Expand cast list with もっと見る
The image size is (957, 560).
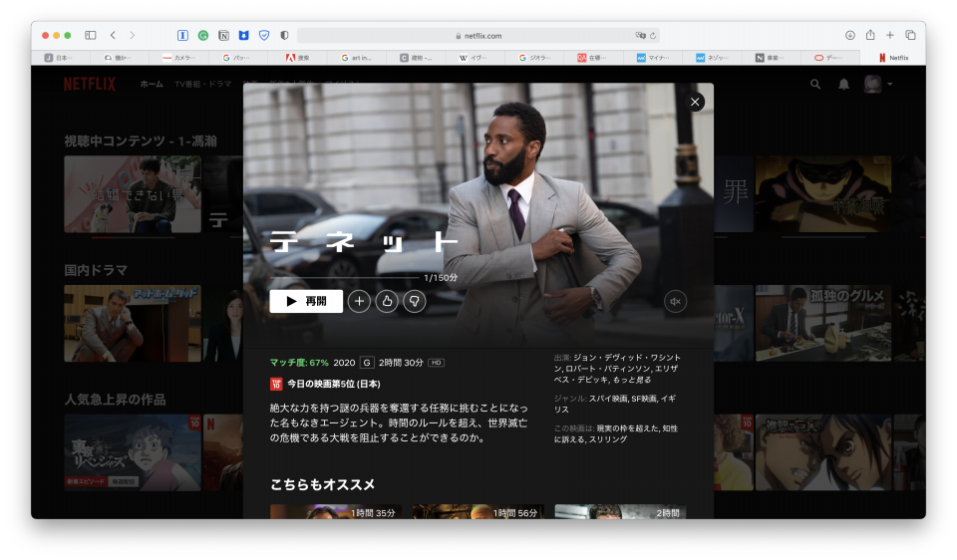point(632,380)
